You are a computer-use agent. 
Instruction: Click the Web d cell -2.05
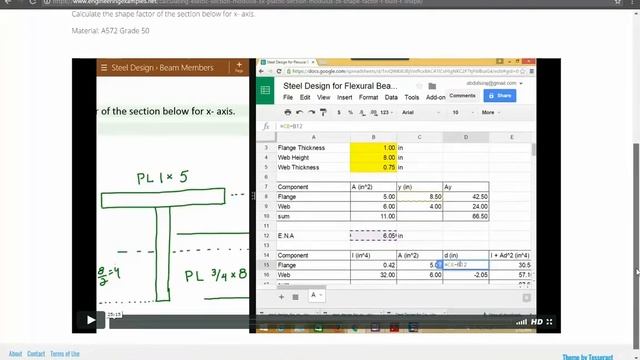[x=466, y=275]
